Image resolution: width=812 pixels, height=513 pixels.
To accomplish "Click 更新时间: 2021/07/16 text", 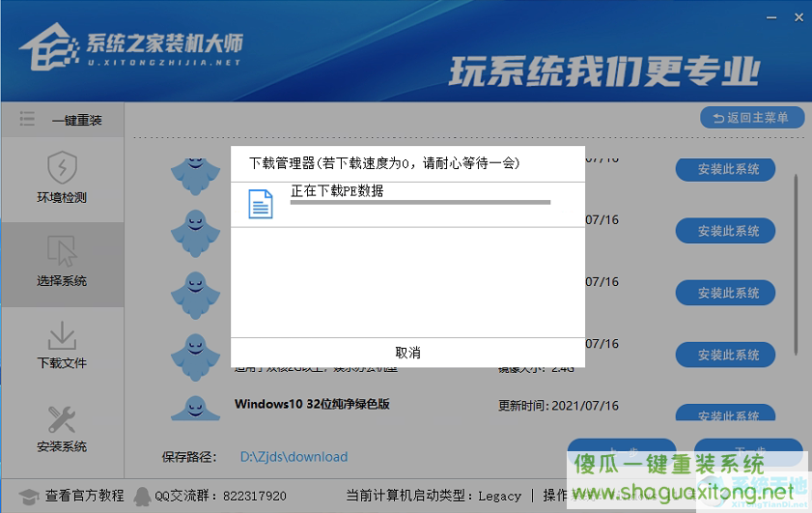I will [558, 405].
